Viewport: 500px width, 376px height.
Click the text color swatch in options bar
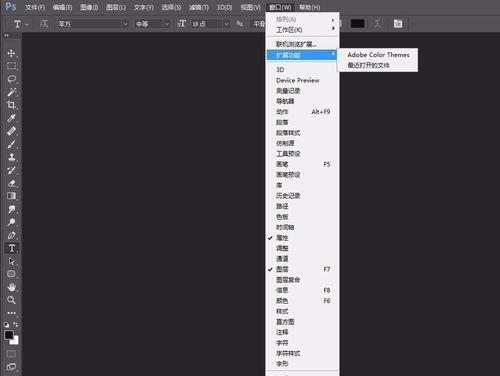[357, 24]
